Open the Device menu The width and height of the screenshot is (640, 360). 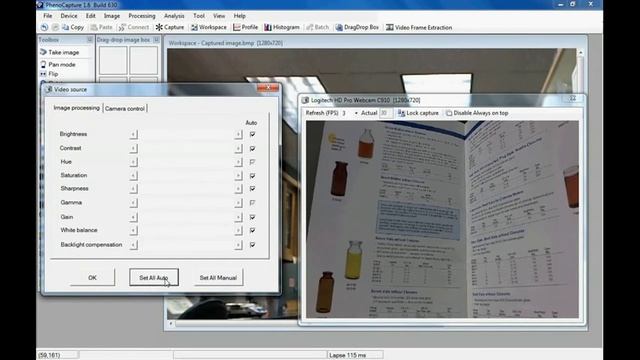tap(69, 16)
